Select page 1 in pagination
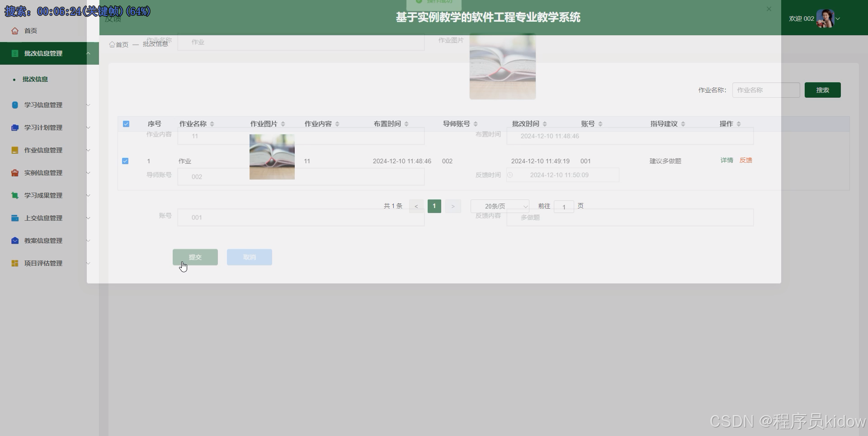This screenshot has width=868, height=436. pyautogui.click(x=434, y=206)
